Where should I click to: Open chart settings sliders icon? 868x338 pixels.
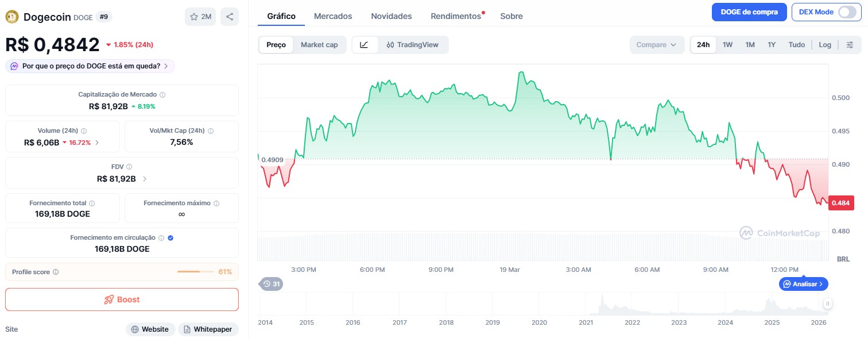[850, 45]
